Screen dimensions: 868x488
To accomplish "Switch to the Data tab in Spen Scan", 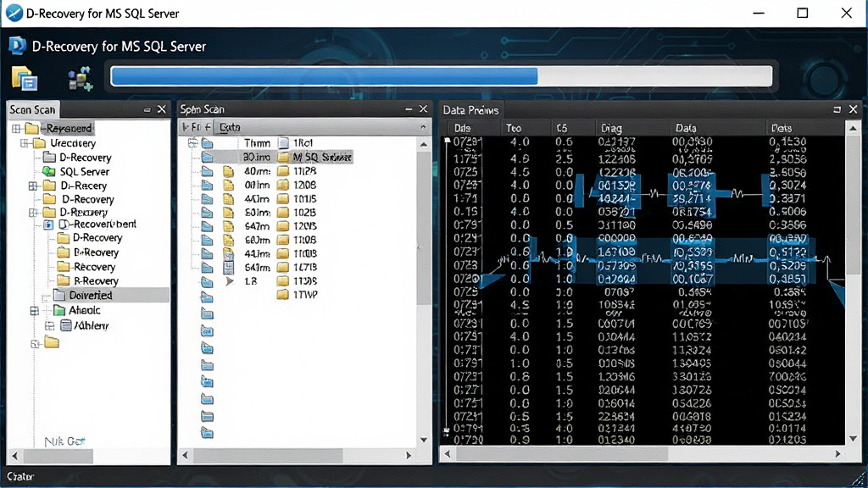I will [229, 127].
